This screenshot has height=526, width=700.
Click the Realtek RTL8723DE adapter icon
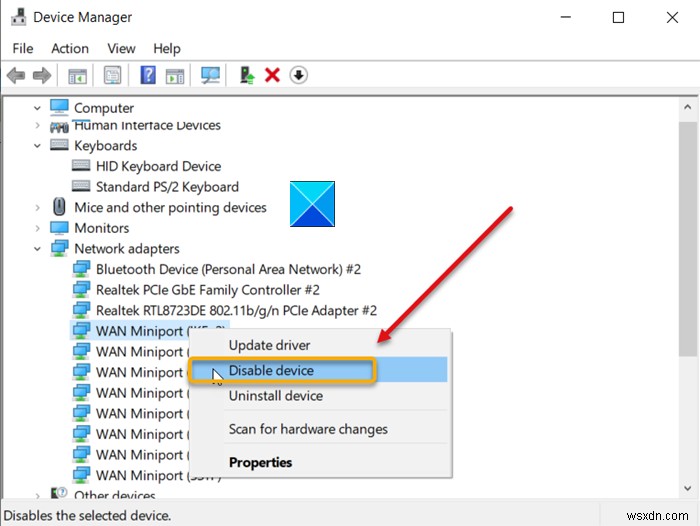(81, 310)
